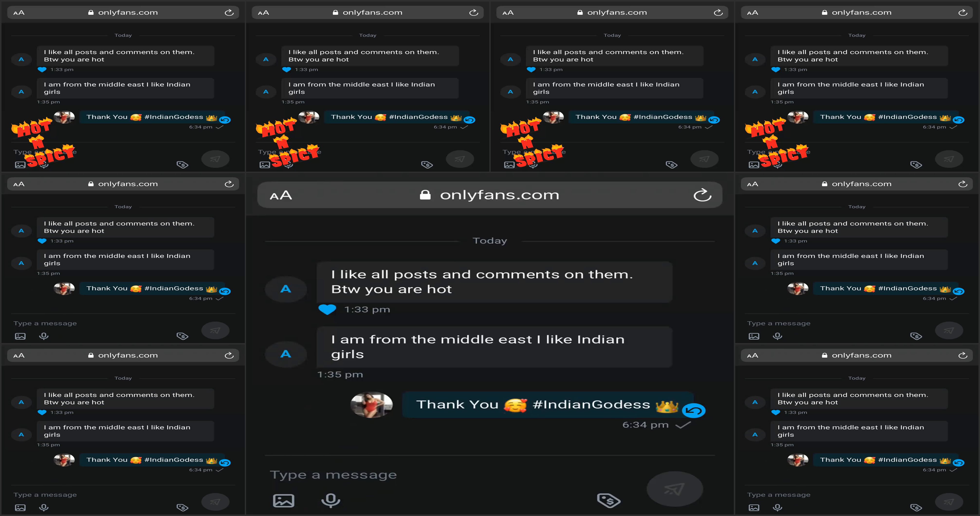Click the price tag icon in the enlarged composer

609,500
